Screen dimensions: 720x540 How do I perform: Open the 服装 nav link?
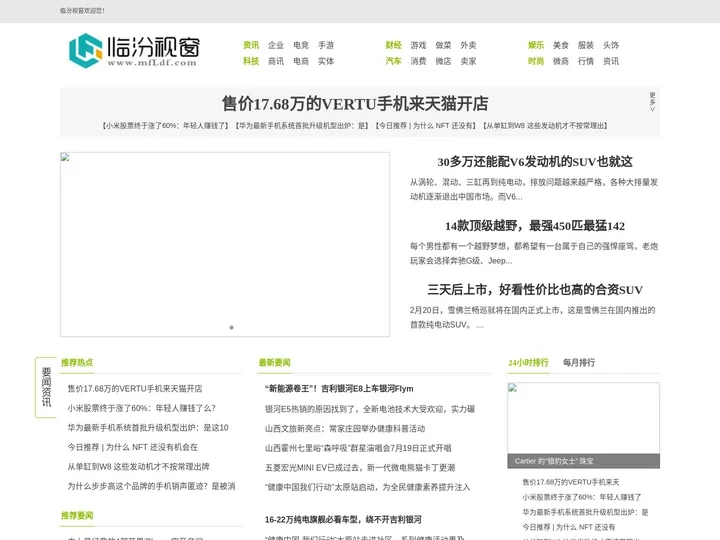point(586,45)
